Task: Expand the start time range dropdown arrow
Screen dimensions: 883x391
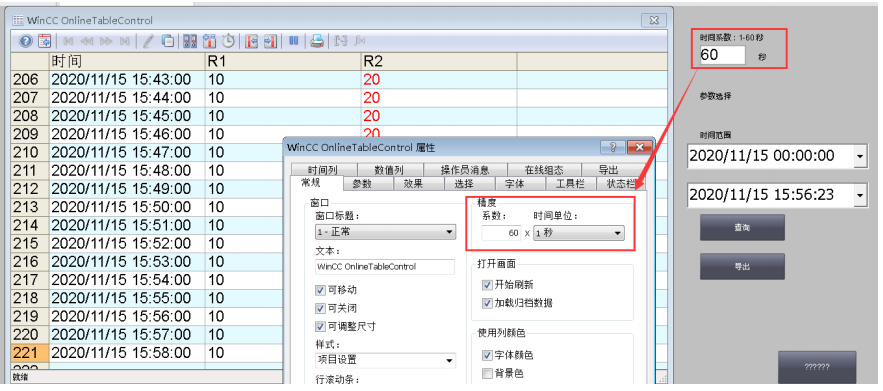Action: pyautogui.click(x=860, y=156)
